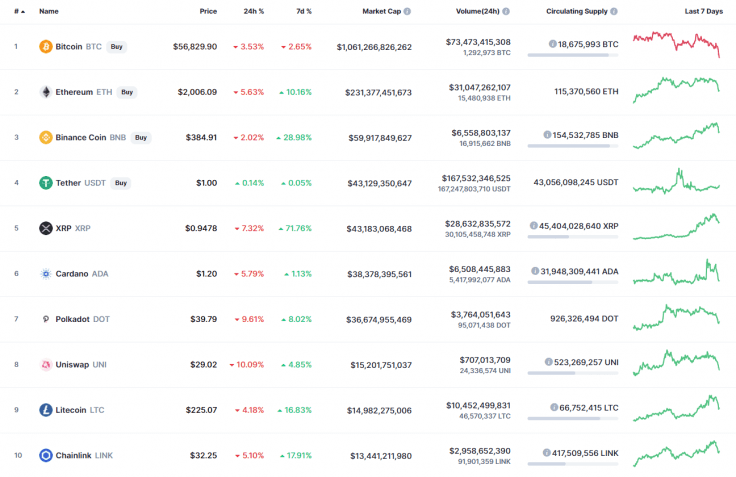The height and width of the screenshot is (477, 736).
Task: Click the Ethereum logo icon
Action: [x=45, y=92]
